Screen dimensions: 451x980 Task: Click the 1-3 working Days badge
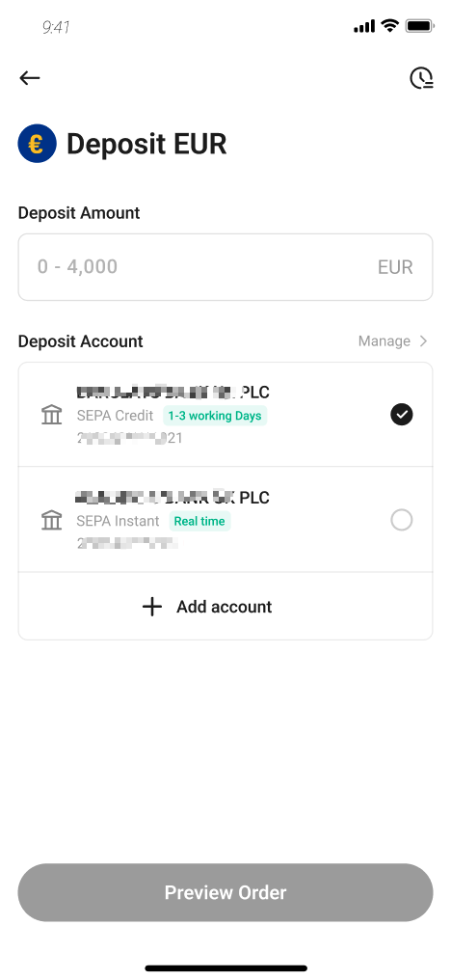215,416
